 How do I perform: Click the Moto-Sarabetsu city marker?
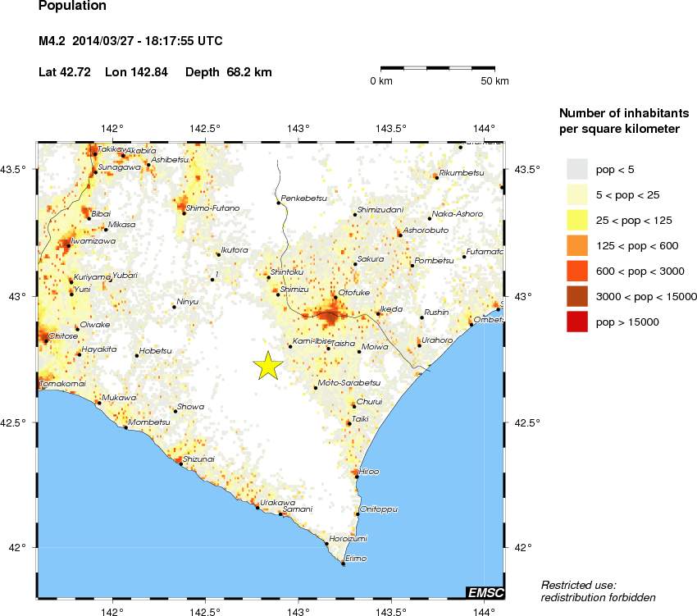click(316, 387)
